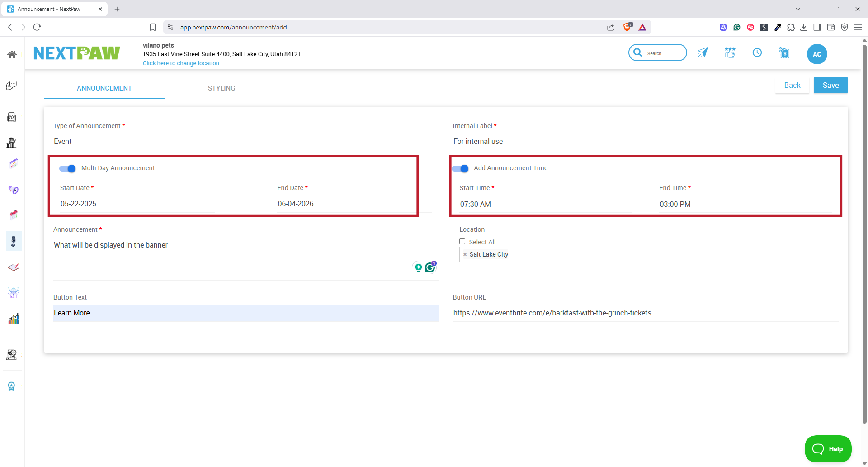The image size is (868, 467).
Task: Open the AC user avatar menu
Action: coord(817,54)
